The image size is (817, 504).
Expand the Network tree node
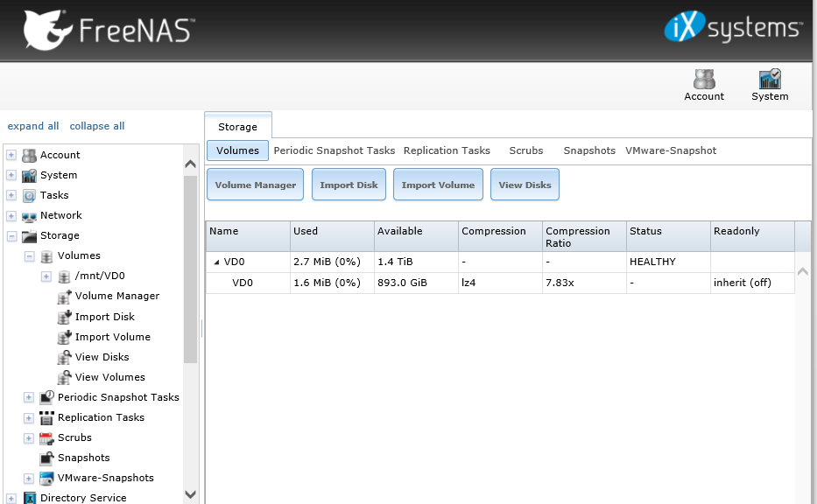[x=11, y=215]
